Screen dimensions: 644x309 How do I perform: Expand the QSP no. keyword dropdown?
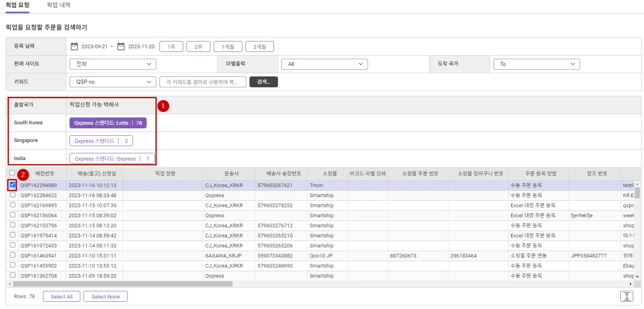pos(113,82)
